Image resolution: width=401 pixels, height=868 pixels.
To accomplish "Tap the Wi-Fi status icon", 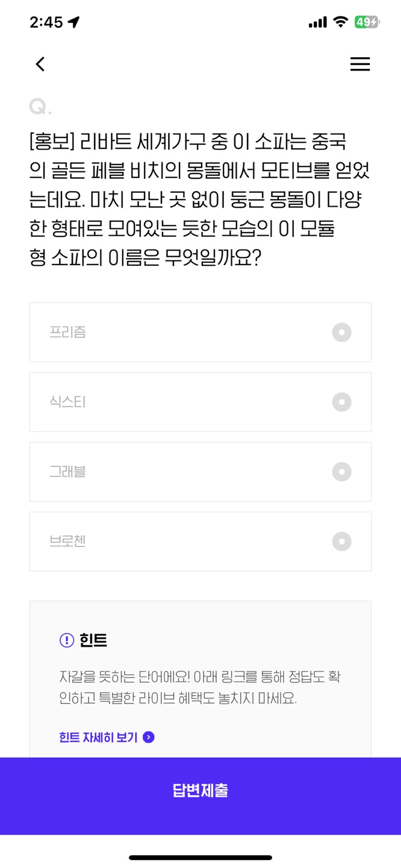I will 341,22.
